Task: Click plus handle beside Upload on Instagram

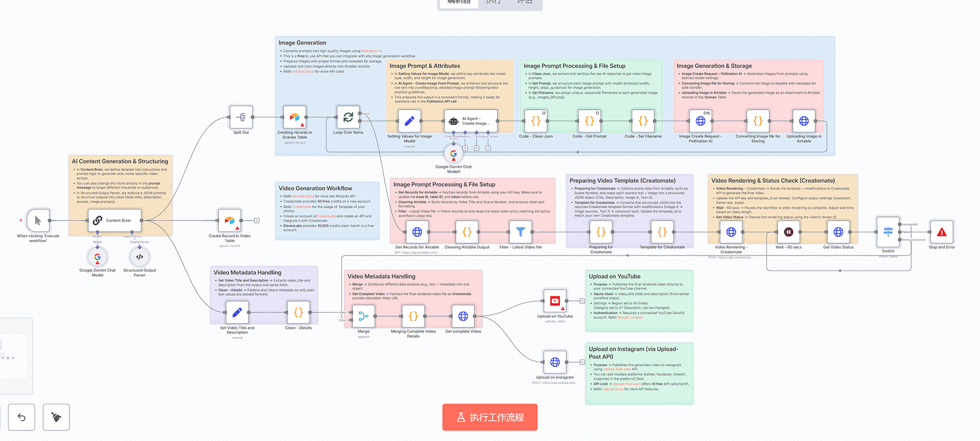Action: [582, 362]
